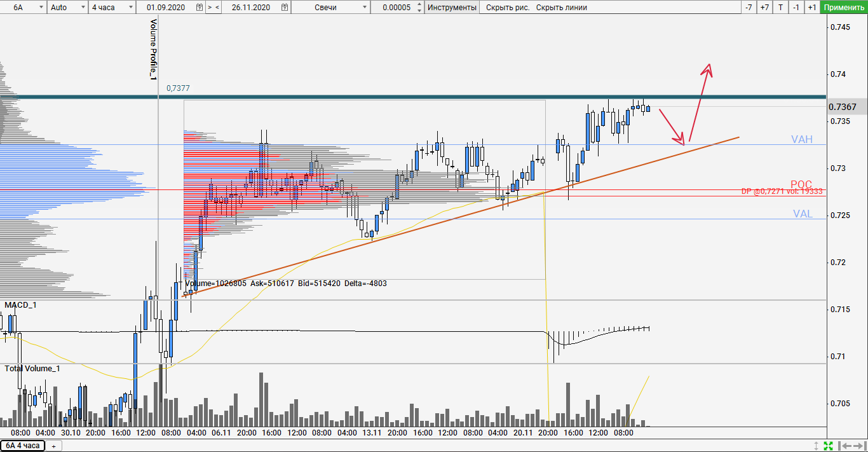Click the POC level label

pyautogui.click(x=801, y=184)
